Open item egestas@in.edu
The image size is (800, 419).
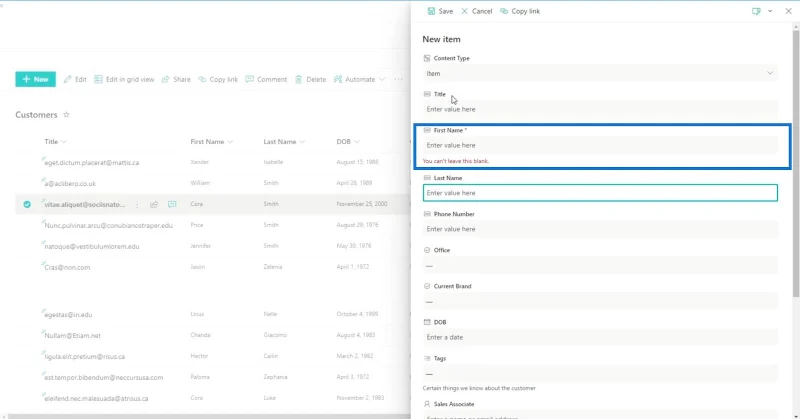tap(68, 315)
